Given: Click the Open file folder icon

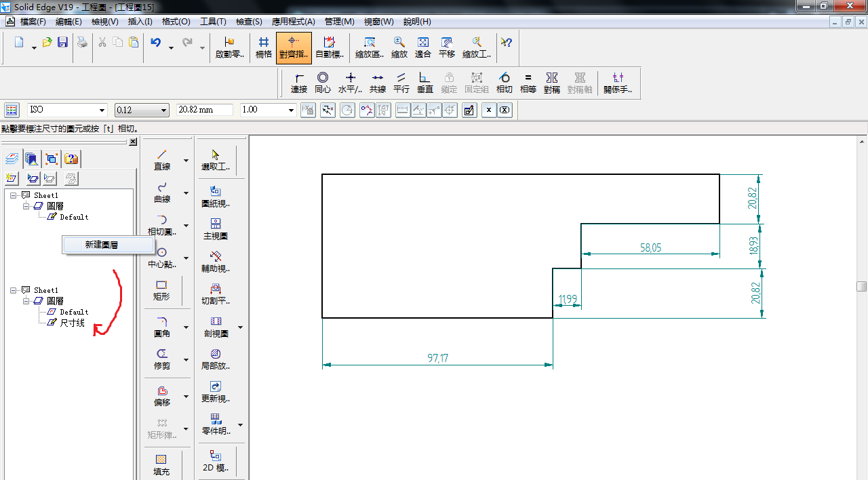Looking at the screenshot, I should 47,43.
